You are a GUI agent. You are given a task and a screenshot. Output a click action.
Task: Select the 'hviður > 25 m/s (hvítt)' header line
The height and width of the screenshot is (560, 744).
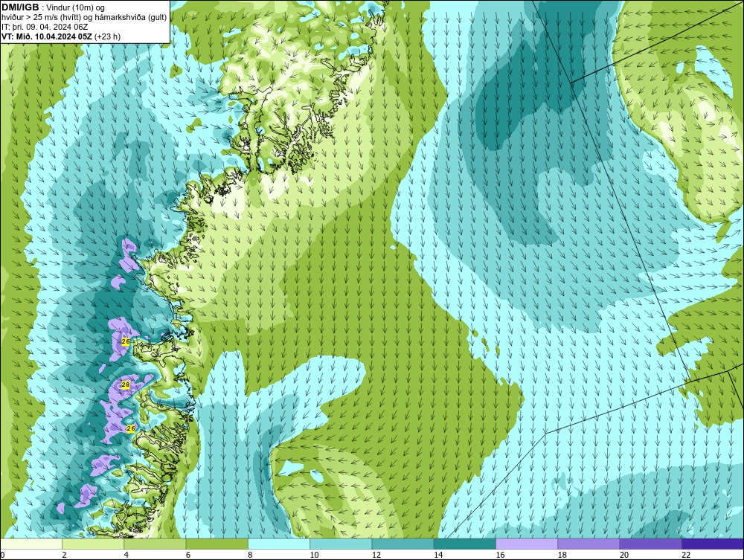(84, 18)
